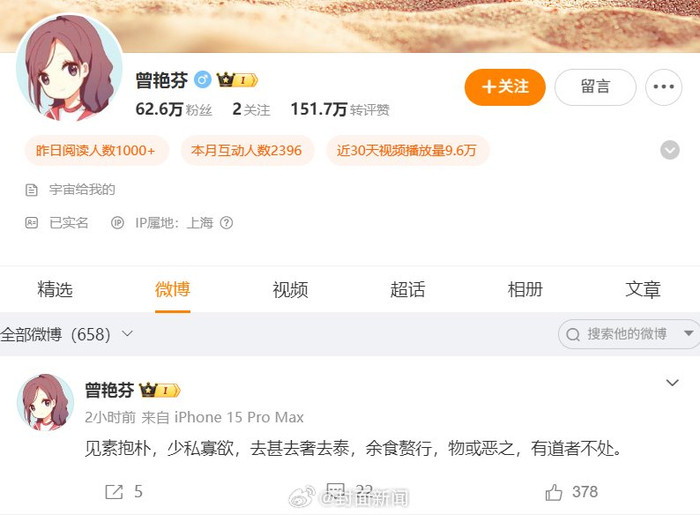Click the blue male gender badge icon
The height and width of the screenshot is (515, 700).
[202, 80]
